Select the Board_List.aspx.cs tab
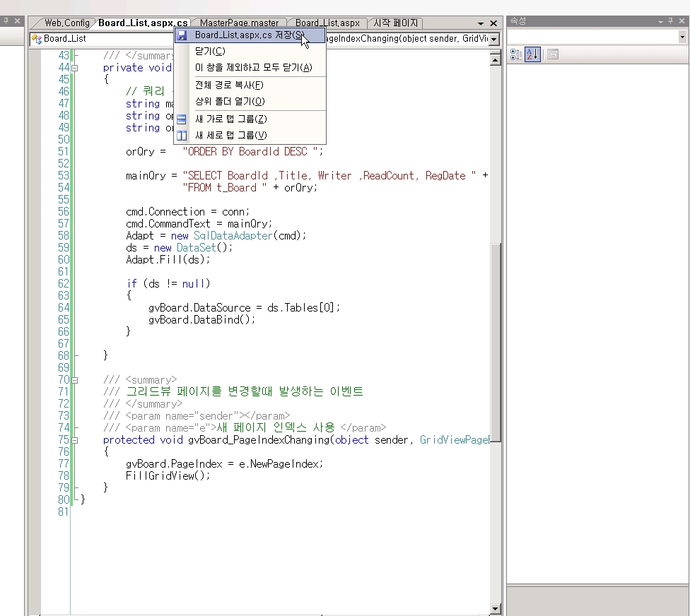This screenshot has height=616, width=690. point(143,23)
